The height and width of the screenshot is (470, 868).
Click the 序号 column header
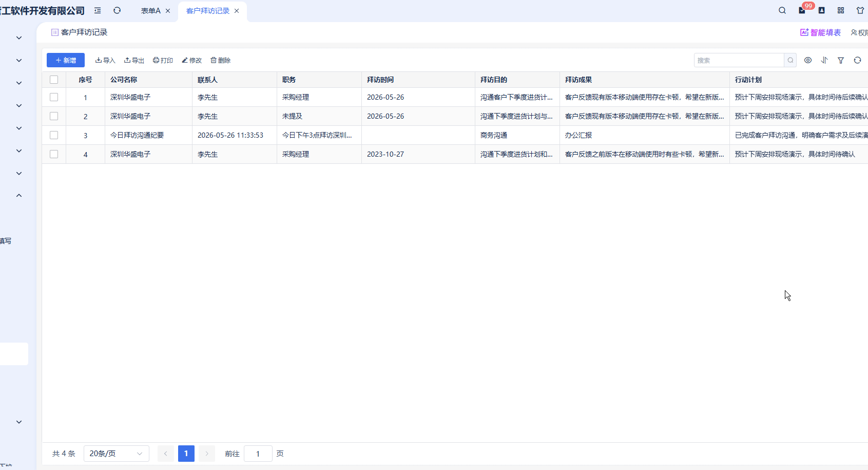pos(85,80)
